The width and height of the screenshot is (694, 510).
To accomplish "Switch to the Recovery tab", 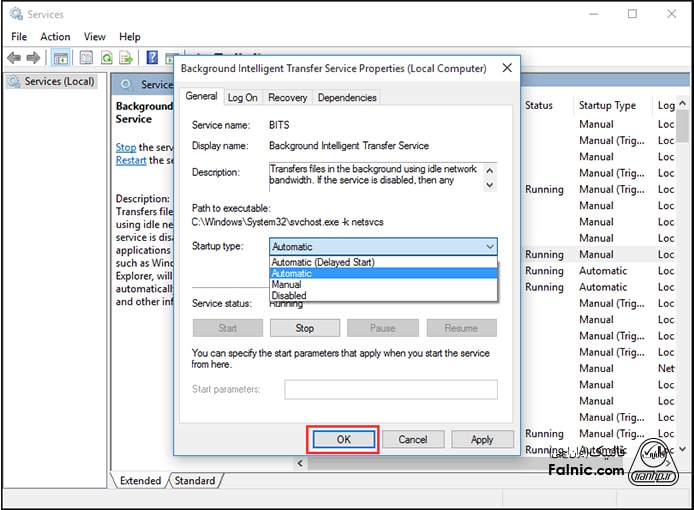I will [287, 97].
